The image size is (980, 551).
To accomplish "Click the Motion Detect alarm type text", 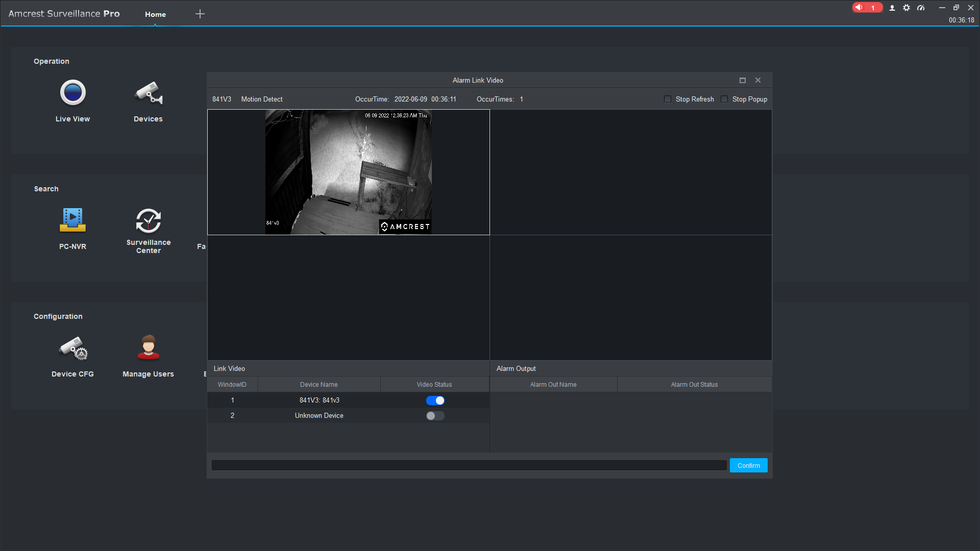I will click(x=262, y=99).
